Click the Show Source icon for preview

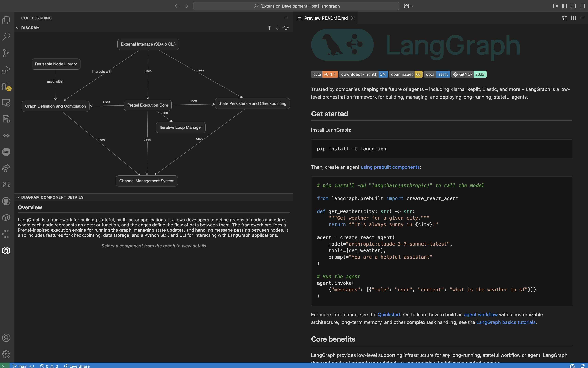pyautogui.click(x=565, y=18)
